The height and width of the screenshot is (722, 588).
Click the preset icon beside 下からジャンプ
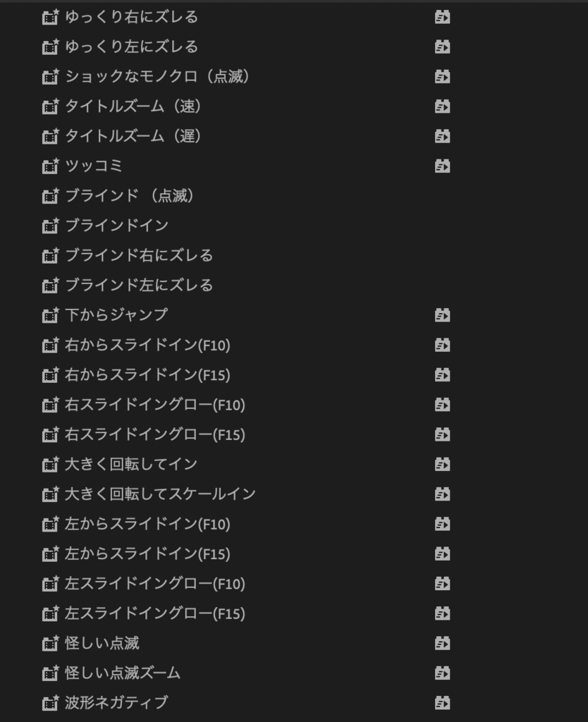[50, 315]
